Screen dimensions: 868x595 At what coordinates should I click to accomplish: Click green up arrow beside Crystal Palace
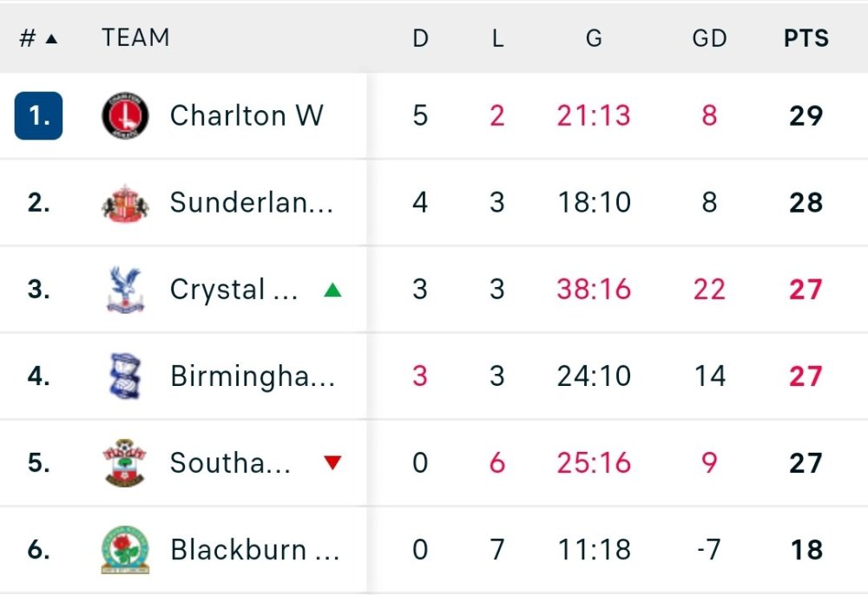click(332, 290)
